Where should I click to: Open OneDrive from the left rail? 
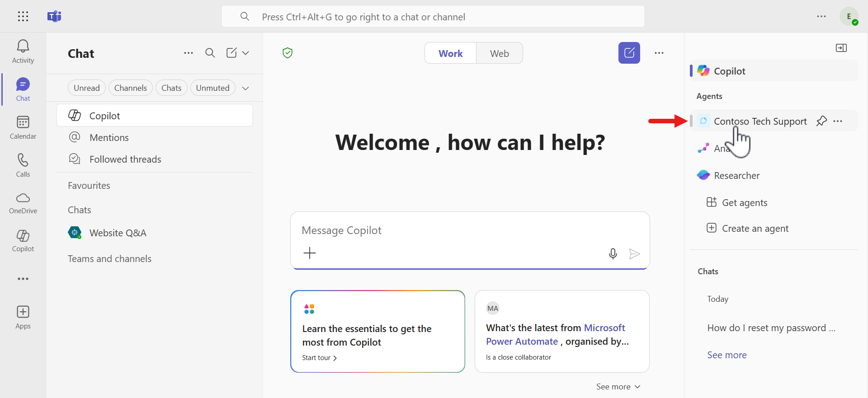pos(23,203)
